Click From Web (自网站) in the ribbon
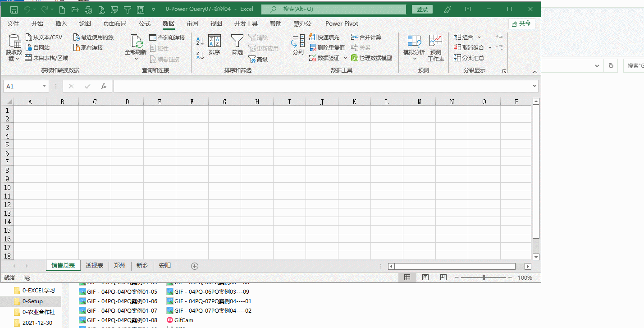The height and width of the screenshot is (328, 644). coord(37,47)
